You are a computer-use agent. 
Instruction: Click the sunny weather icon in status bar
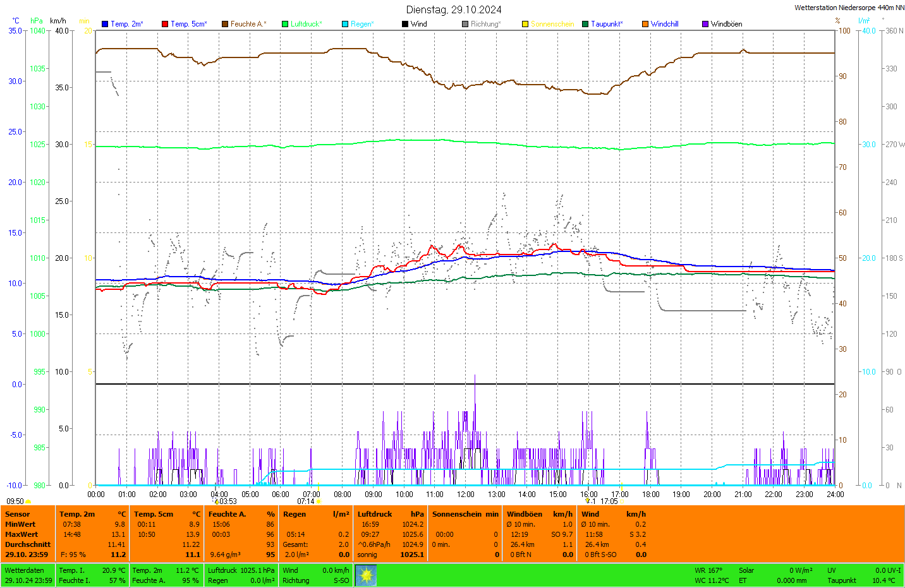point(366,575)
